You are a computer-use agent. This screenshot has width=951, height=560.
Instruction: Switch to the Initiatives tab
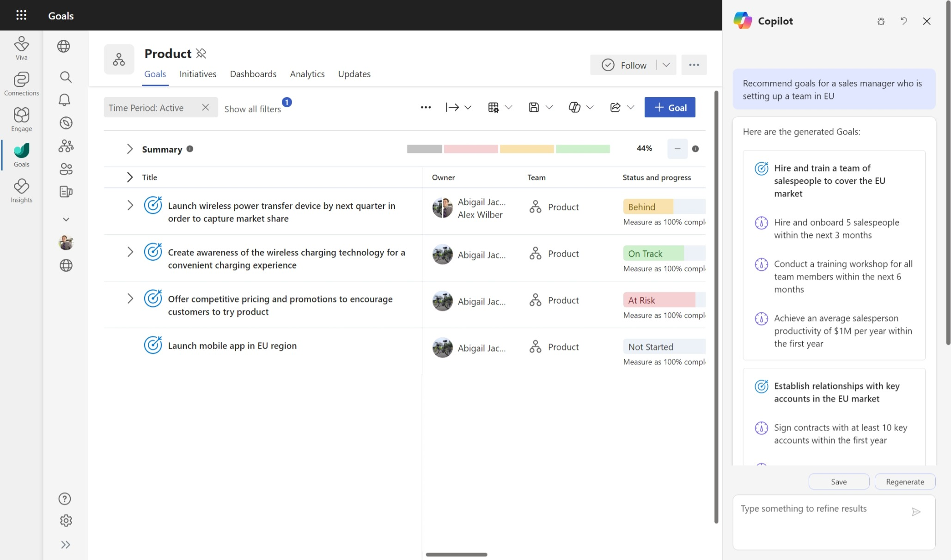click(198, 74)
